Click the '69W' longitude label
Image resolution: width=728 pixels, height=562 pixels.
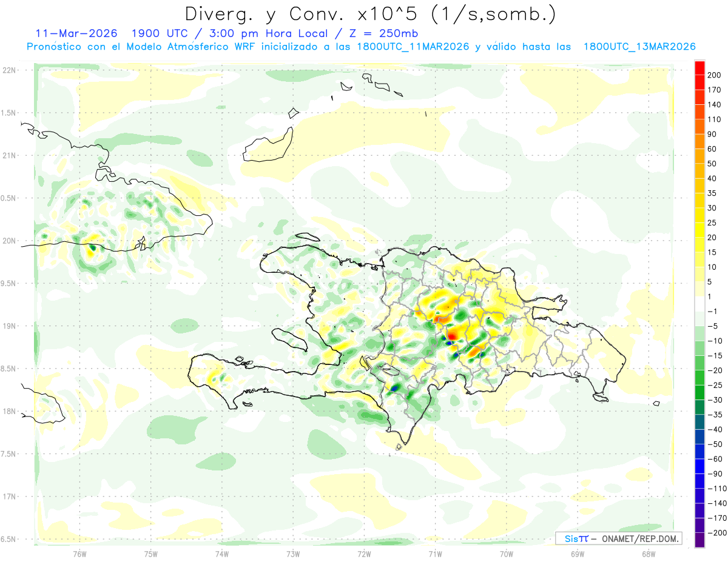tap(578, 554)
